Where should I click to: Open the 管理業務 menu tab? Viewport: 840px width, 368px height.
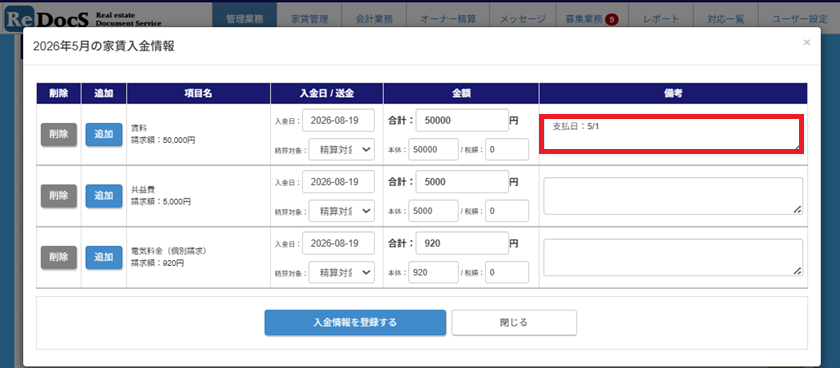point(244,19)
